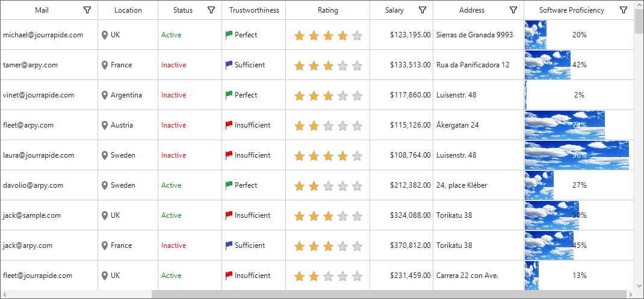
Task: Click the green flag in davolio@arpy.com's row
Action: (x=229, y=185)
